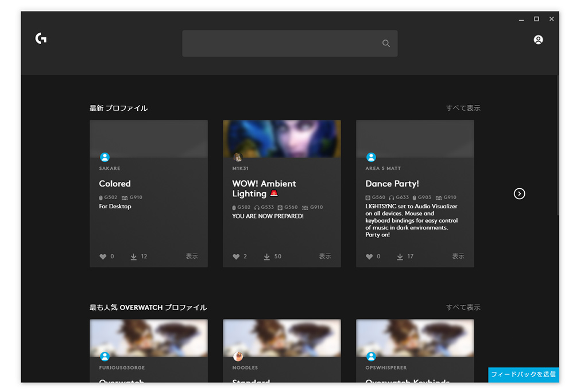Click the Logitech G logo

pos(41,38)
